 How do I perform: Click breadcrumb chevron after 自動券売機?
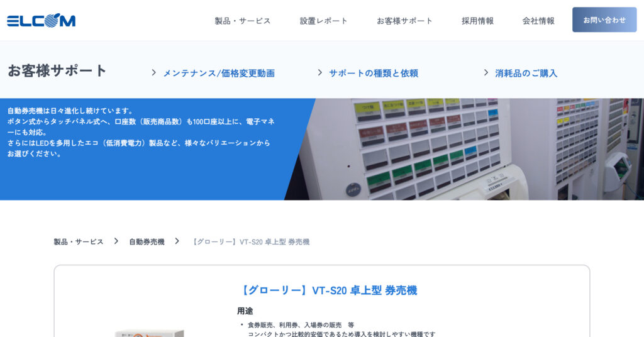(177, 241)
